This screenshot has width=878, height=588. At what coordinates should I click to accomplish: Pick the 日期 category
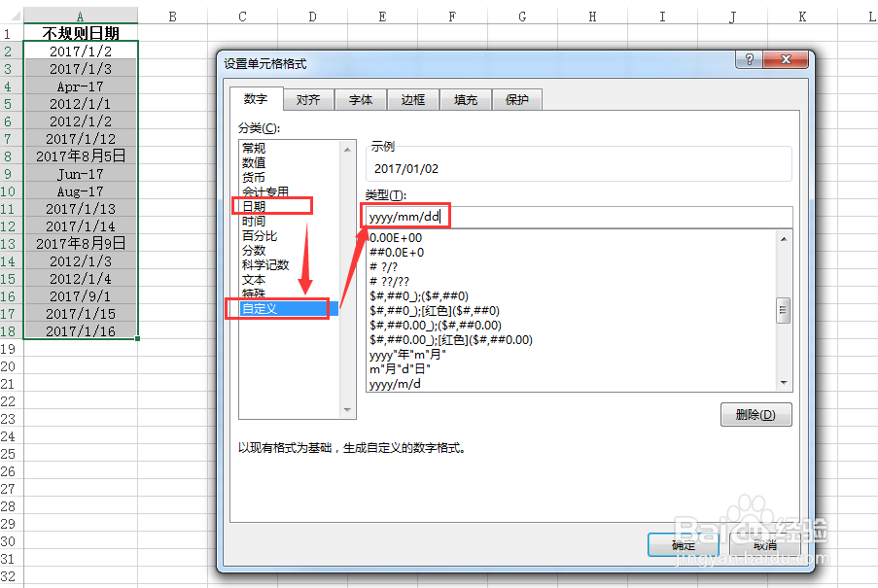[254, 206]
